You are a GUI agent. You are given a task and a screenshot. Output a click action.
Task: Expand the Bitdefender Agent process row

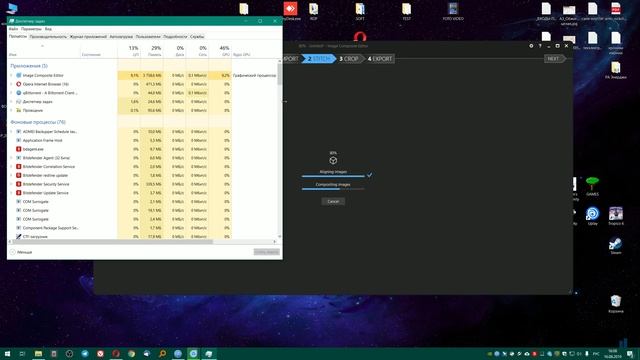[x=11, y=158]
